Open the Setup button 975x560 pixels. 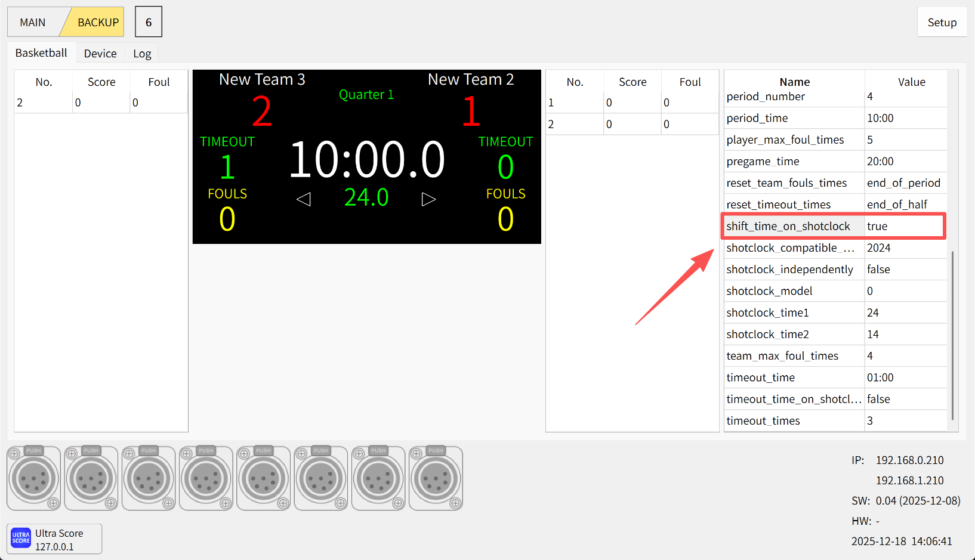coord(942,23)
